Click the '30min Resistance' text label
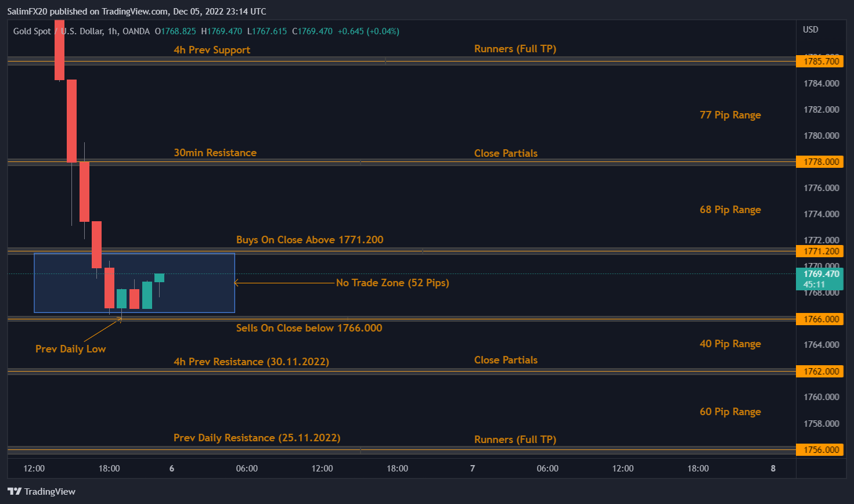 pyautogui.click(x=215, y=153)
